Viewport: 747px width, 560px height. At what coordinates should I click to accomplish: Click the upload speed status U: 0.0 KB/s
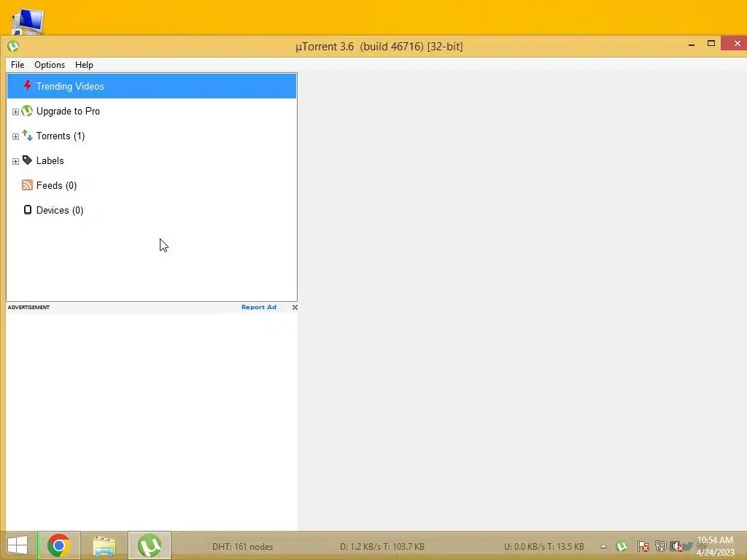(544, 547)
